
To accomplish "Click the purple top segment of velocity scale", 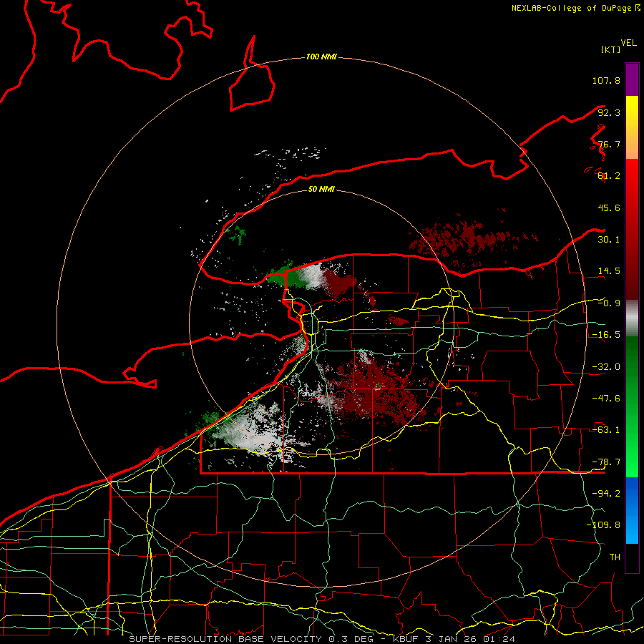I will click(x=632, y=79).
